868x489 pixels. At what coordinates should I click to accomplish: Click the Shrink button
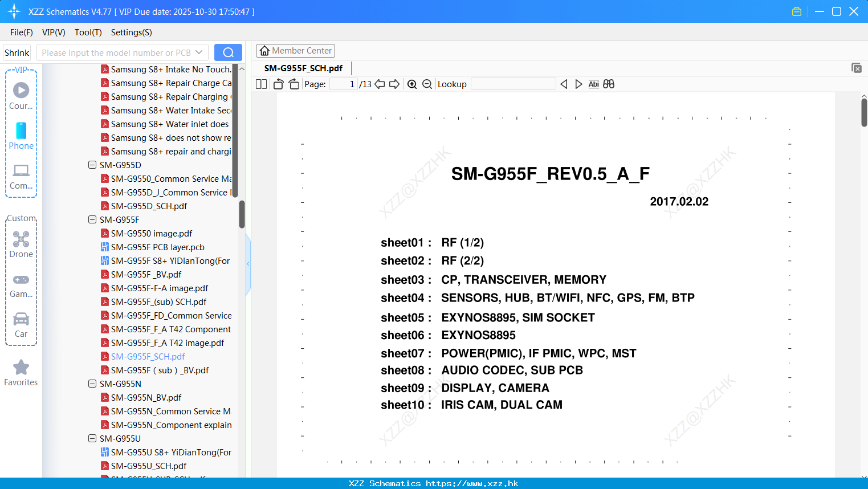point(17,52)
